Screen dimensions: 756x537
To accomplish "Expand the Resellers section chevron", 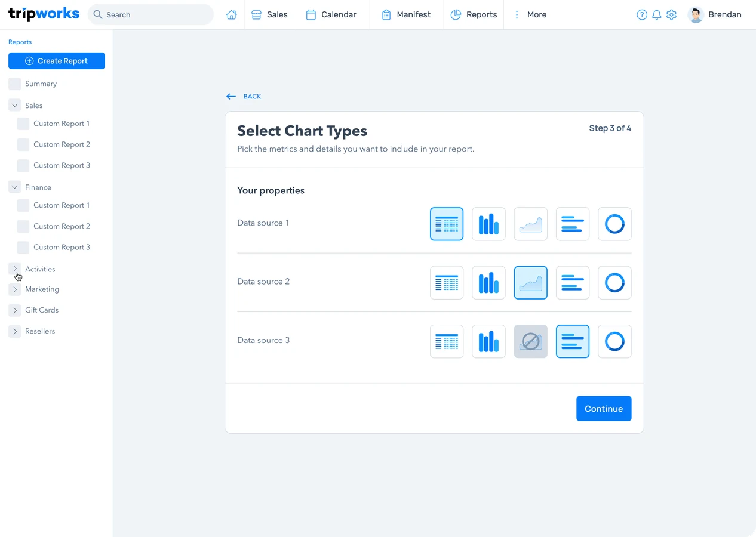I will point(15,331).
